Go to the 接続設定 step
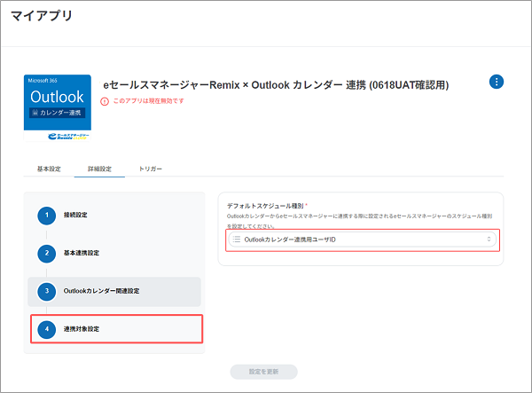532x393 pixels. click(76, 216)
